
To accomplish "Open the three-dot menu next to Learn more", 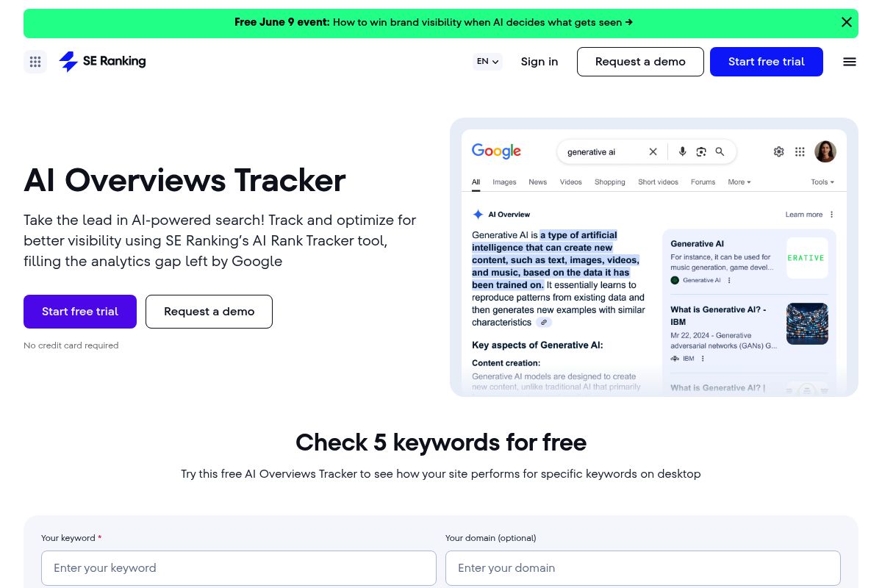I will [x=832, y=215].
